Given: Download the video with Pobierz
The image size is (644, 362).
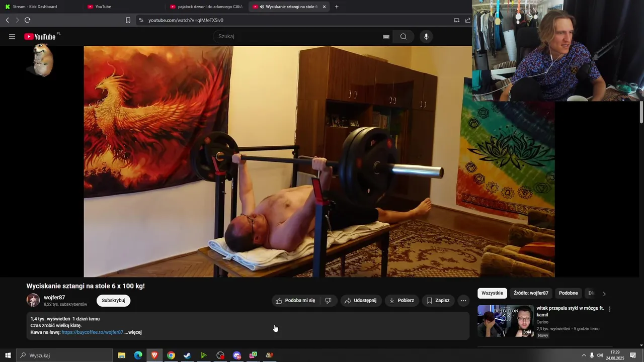Looking at the screenshot, I should 401,301.
